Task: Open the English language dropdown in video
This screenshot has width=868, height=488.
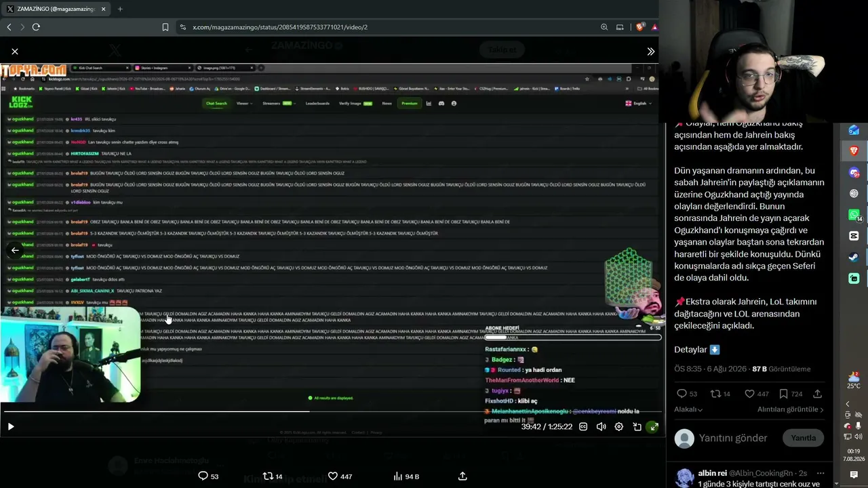Action: [x=638, y=104]
